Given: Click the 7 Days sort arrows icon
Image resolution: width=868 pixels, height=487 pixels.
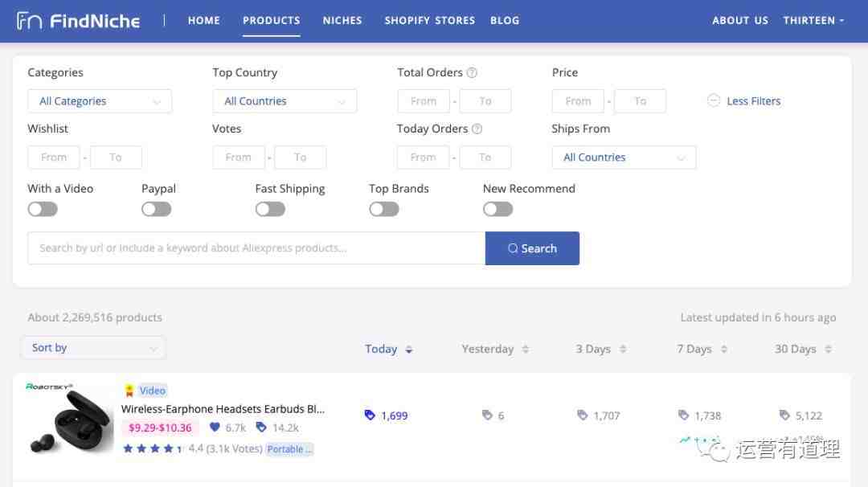Looking at the screenshot, I should 723,350.
